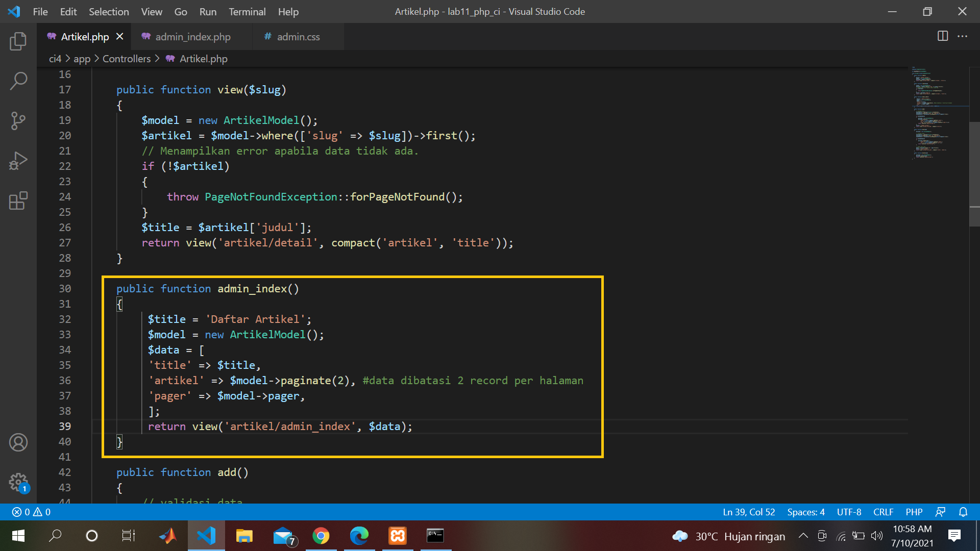Open the app breadcrumb dropdown
The height and width of the screenshot is (551, 980).
pos(82,59)
